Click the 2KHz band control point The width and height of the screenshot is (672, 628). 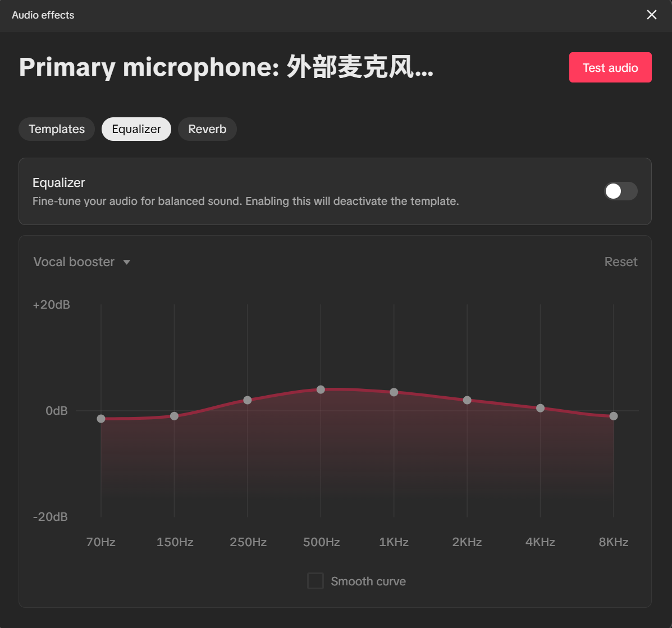[467, 400]
